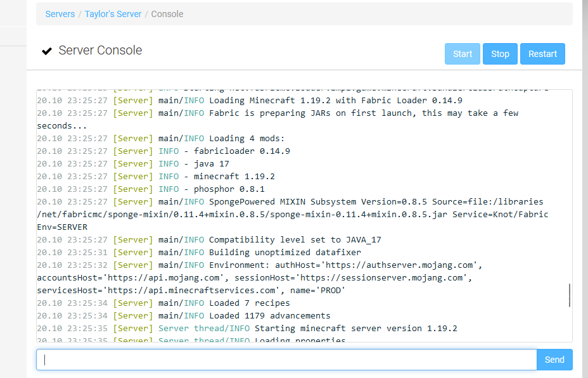588x378 pixels.
Task: Click the Building unoptimized datafixer entry
Action: click(x=285, y=252)
